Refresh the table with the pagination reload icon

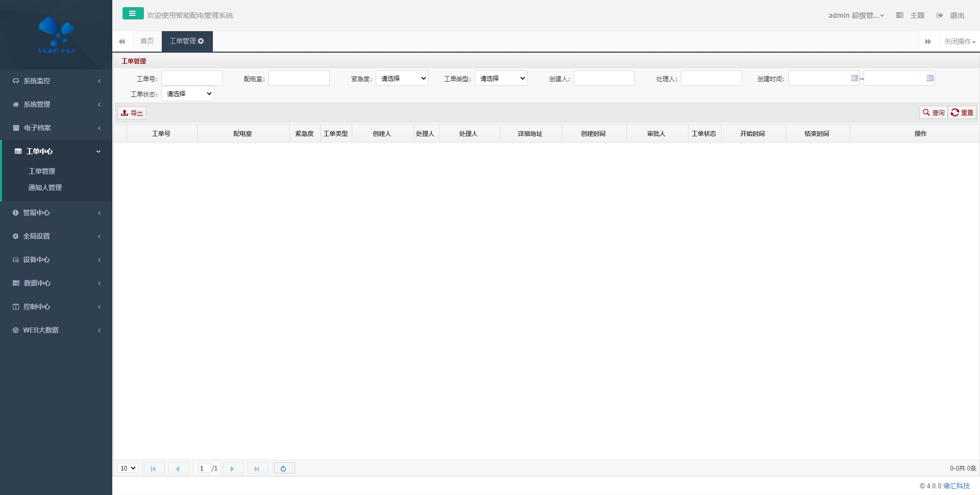(x=284, y=468)
